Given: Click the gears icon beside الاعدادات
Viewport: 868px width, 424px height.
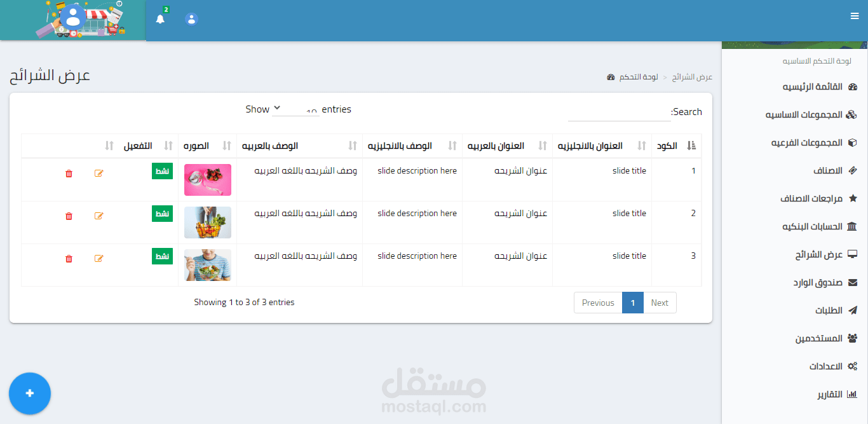Looking at the screenshot, I should point(853,367).
